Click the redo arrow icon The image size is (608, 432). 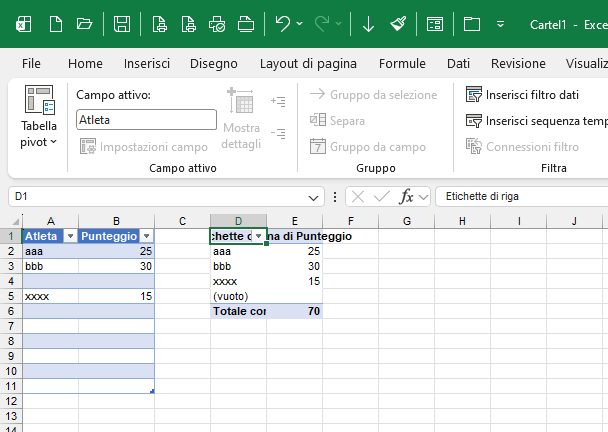click(x=322, y=24)
